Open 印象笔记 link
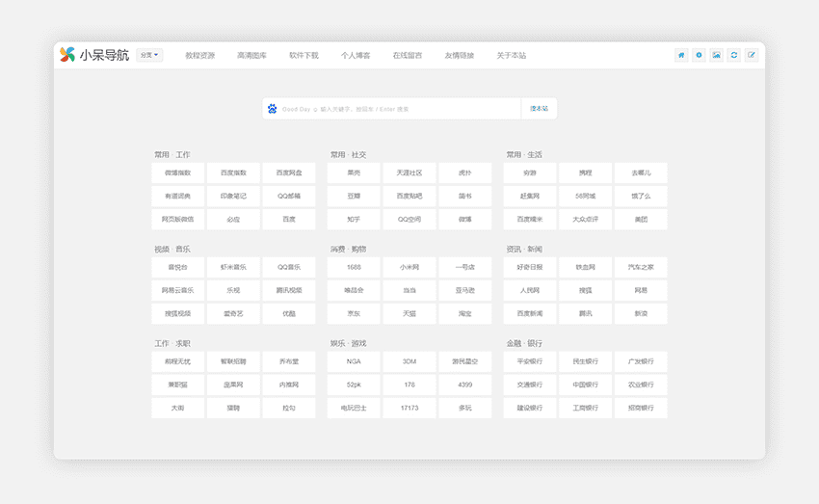This screenshot has width=819, height=504. click(233, 197)
